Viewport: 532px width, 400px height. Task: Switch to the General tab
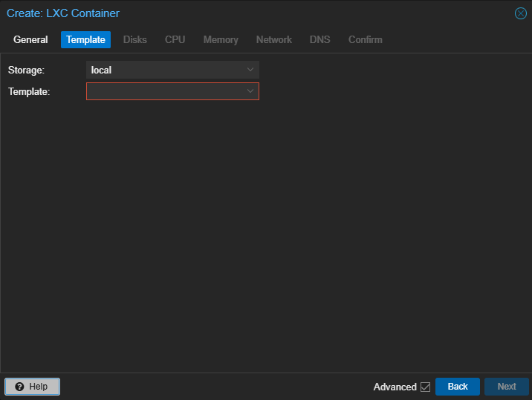30,39
